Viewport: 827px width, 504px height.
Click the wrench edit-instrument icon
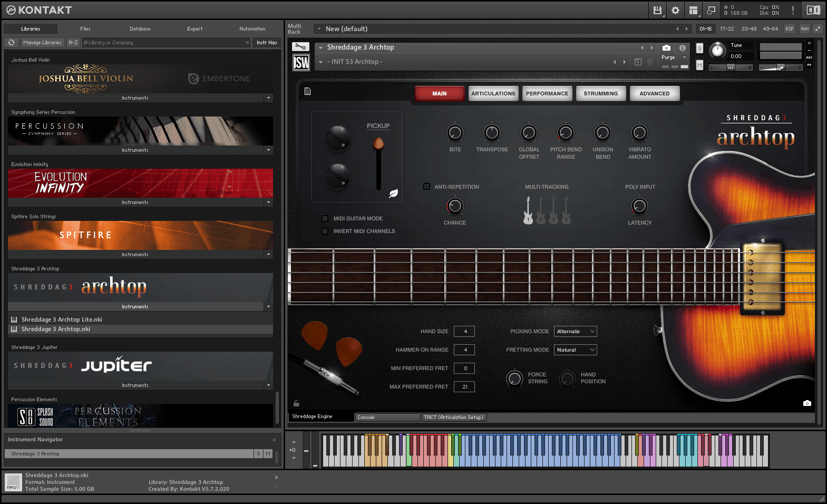300,47
